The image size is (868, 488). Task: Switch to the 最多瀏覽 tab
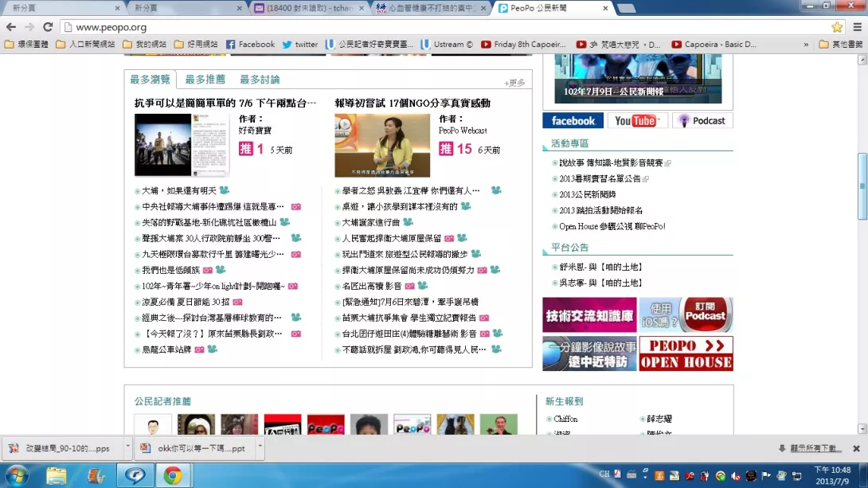click(x=150, y=80)
